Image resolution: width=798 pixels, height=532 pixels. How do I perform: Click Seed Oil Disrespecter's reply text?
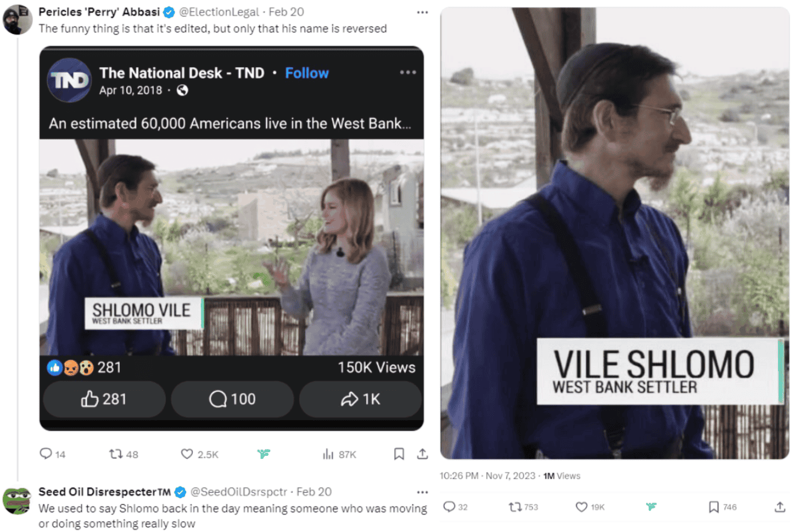(x=233, y=516)
